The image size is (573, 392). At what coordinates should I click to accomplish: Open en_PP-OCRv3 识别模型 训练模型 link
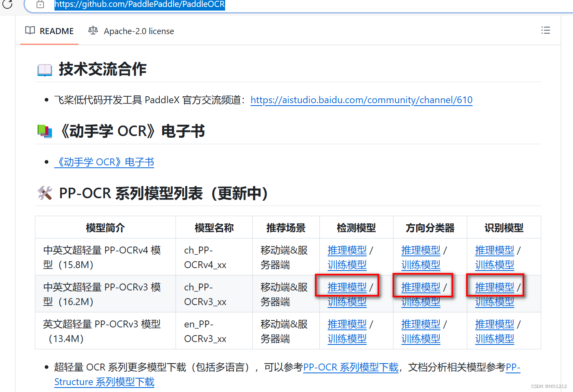(x=495, y=339)
